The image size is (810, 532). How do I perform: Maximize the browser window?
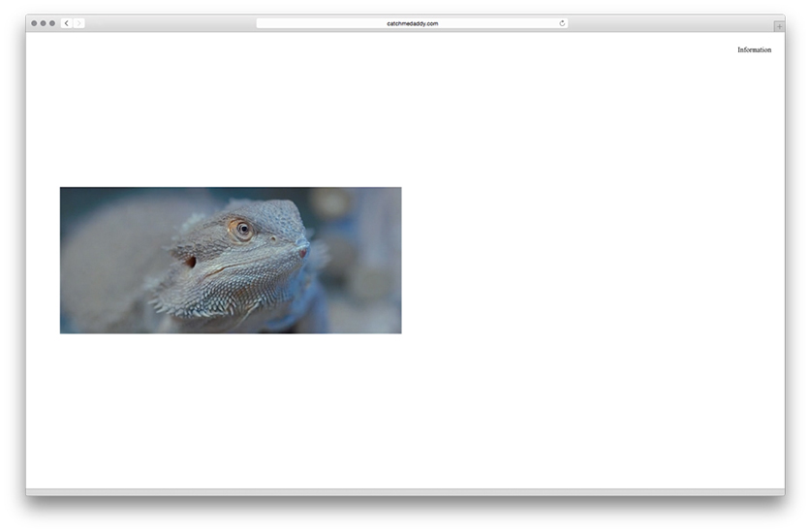tap(51, 23)
